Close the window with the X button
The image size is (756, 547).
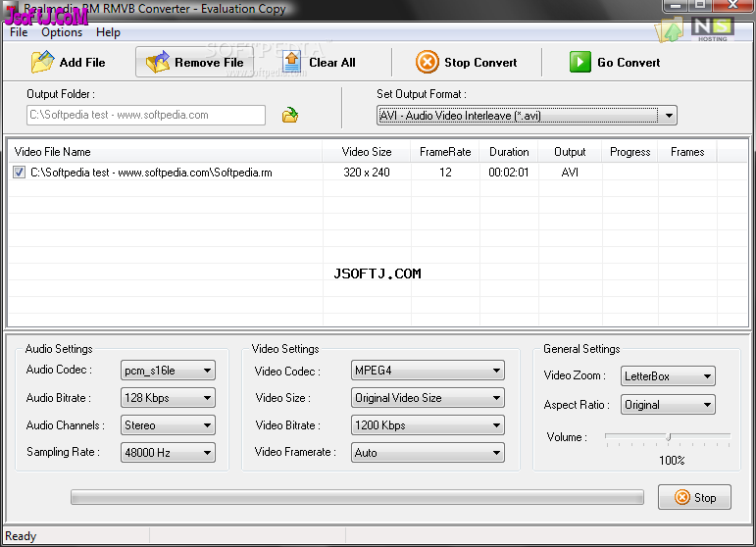click(732, 5)
